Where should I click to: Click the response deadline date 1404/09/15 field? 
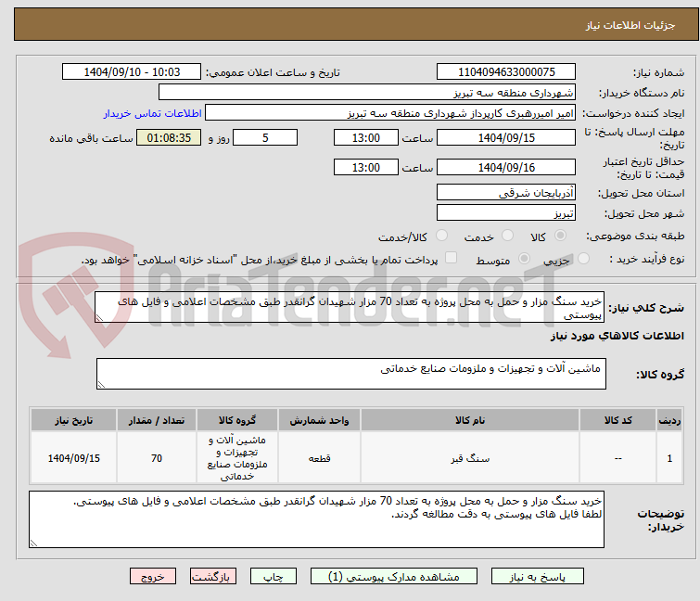click(x=506, y=138)
